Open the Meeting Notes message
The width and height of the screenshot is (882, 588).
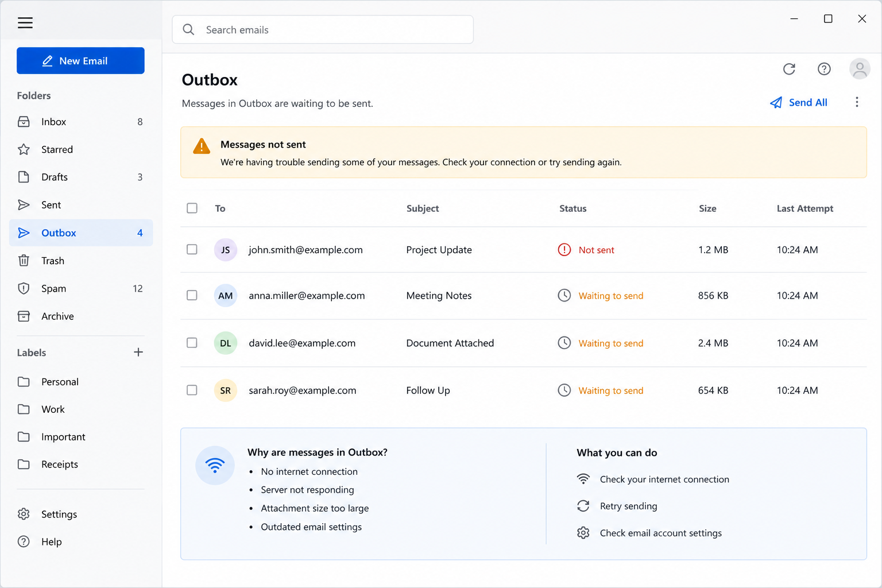point(523,296)
